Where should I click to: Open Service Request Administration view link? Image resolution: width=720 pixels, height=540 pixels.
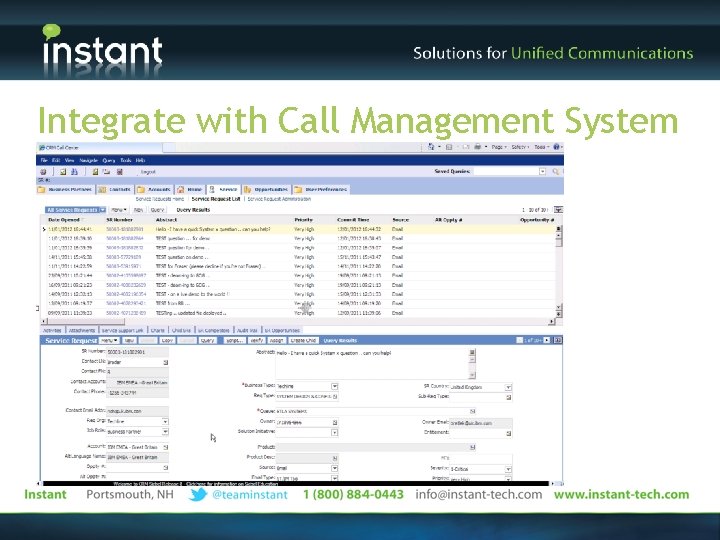pyautogui.click(x=279, y=199)
